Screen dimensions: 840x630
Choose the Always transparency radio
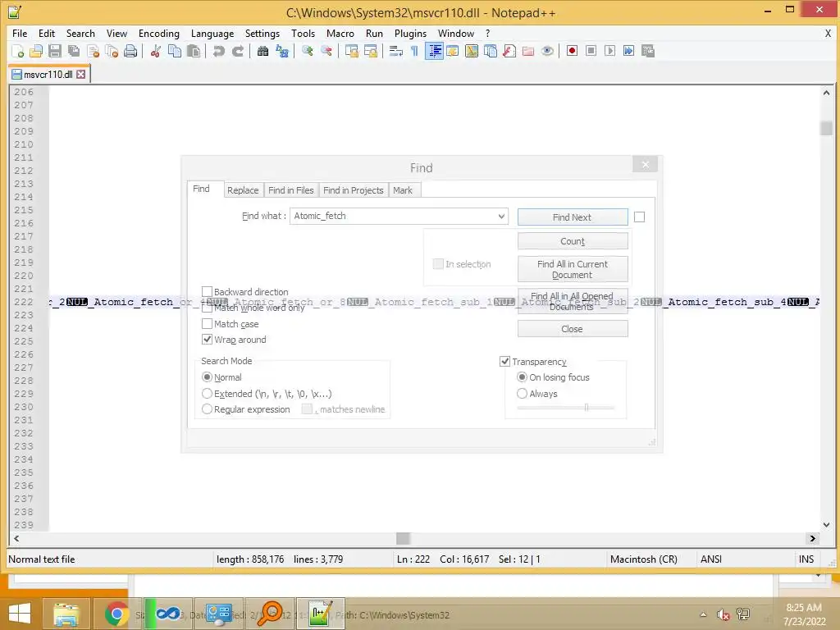[522, 394]
